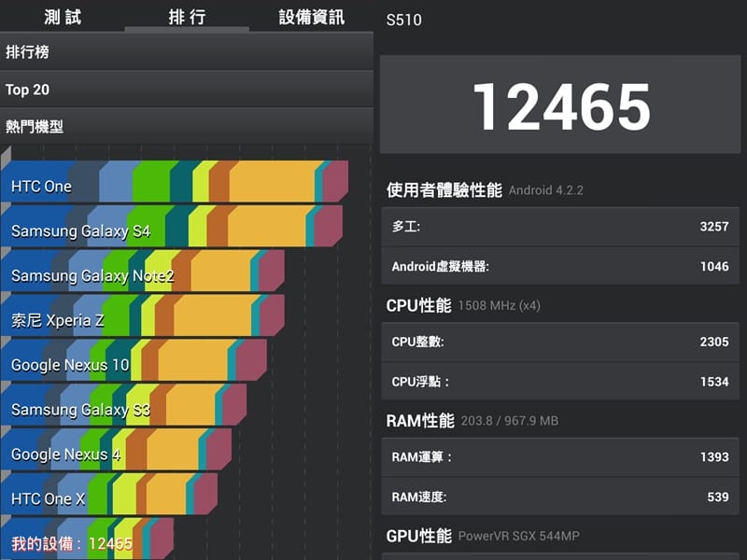
Task: Click the GPU性能 heading
Action: click(419, 536)
